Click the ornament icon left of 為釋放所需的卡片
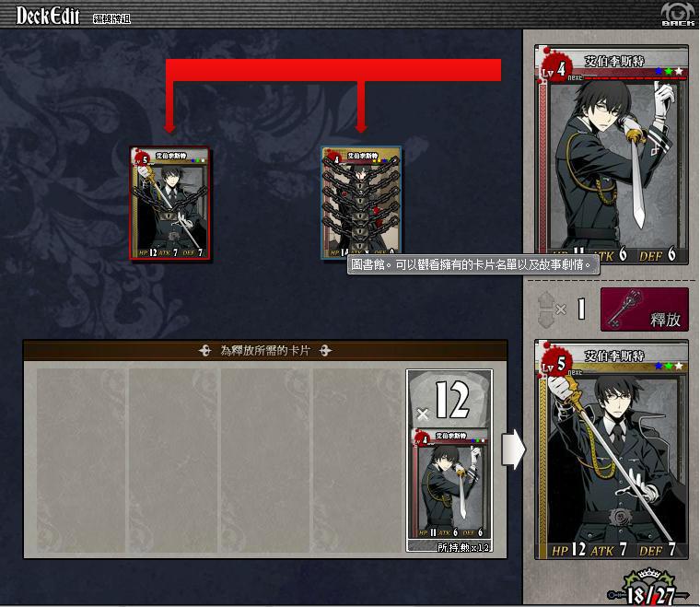Screen dimensions: 700x607 click(204, 350)
